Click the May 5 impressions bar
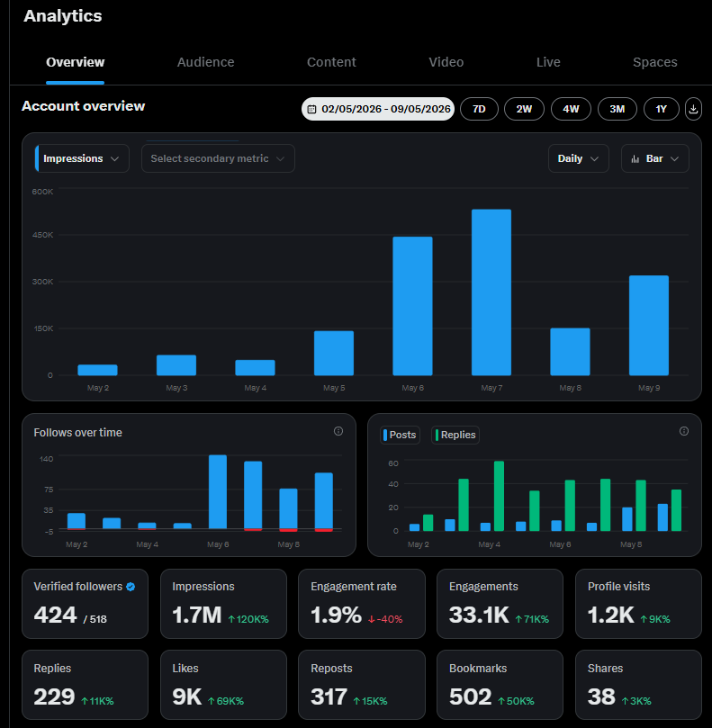This screenshot has height=728, width=712. [x=333, y=353]
